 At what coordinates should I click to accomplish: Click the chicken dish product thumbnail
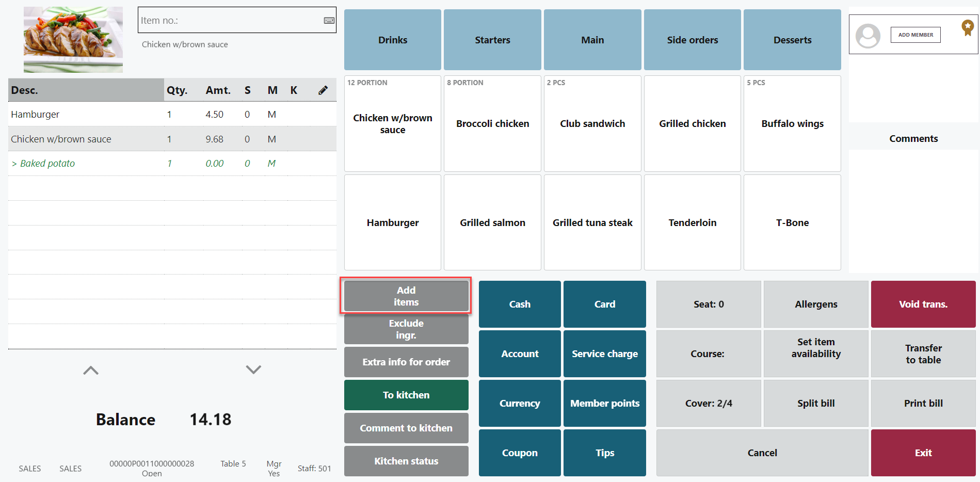pyautogui.click(x=73, y=40)
